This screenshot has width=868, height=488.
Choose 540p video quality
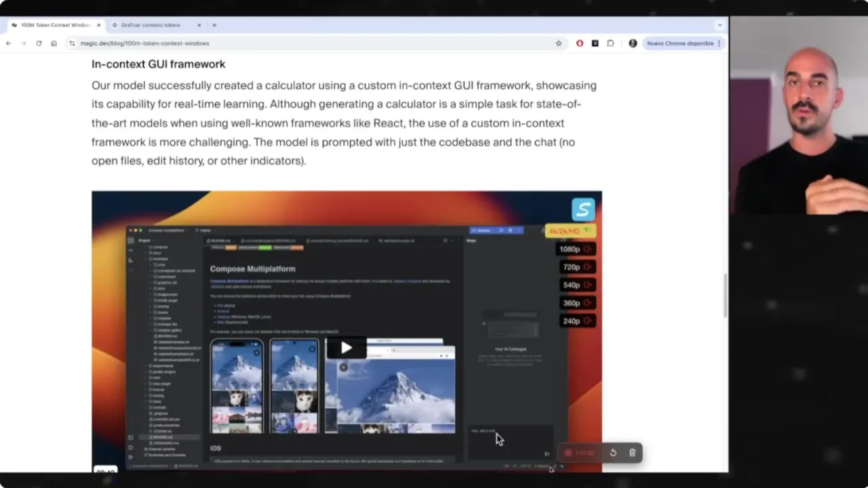[577, 285]
